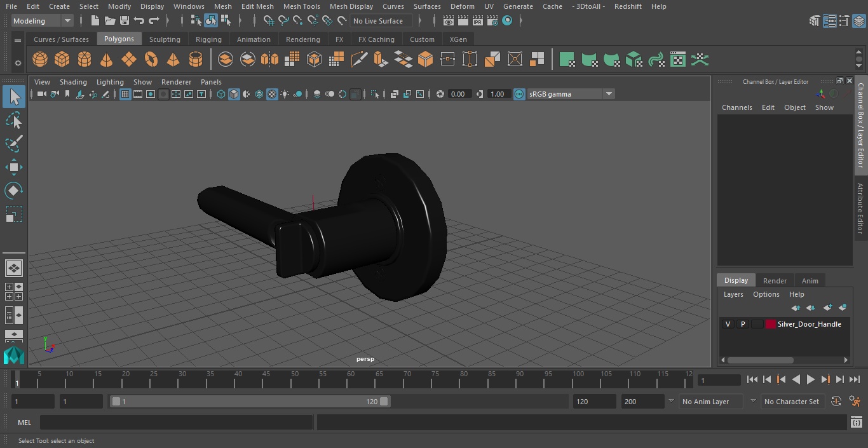Create a polygon pyramid from the shelf
868x448 pixels.
(173, 60)
